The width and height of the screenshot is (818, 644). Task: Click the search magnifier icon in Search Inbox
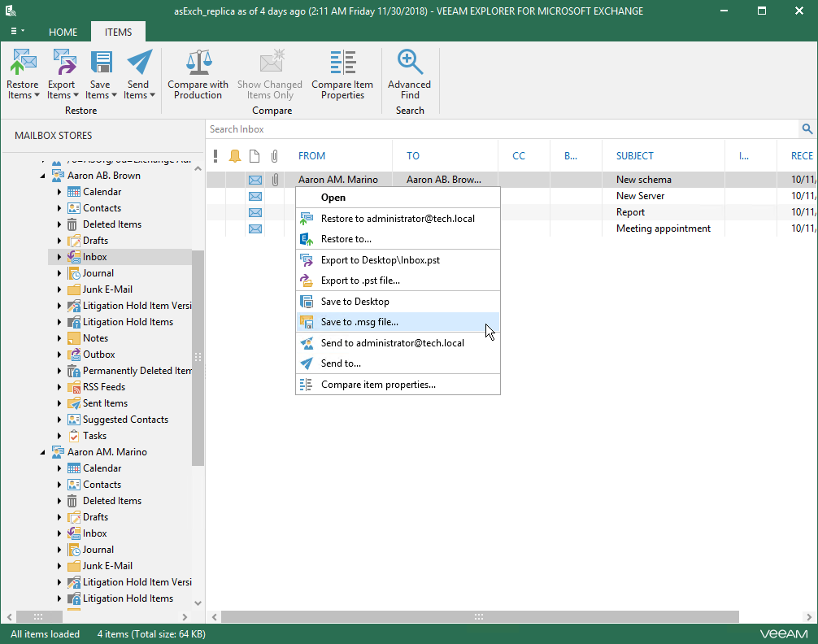(x=807, y=129)
